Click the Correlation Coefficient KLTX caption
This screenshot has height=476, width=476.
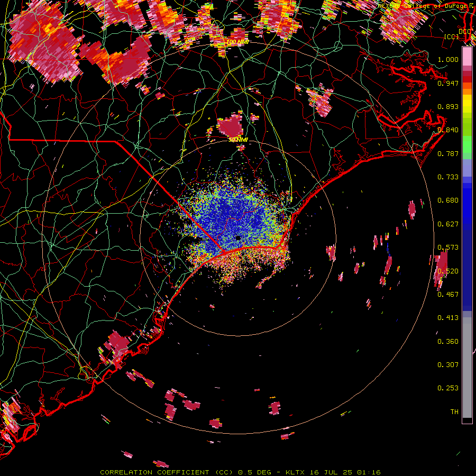point(240,472)
